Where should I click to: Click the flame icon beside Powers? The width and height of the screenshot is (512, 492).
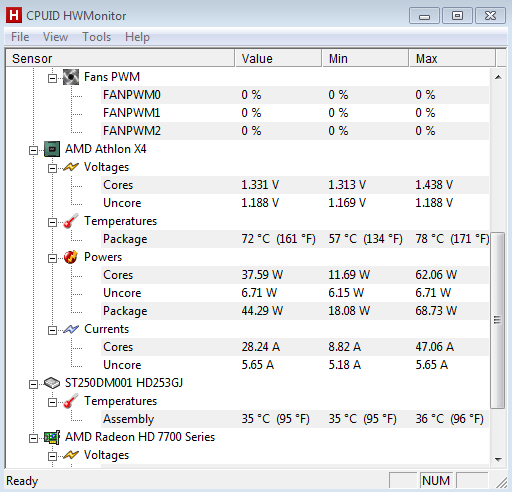click(71, 257)
